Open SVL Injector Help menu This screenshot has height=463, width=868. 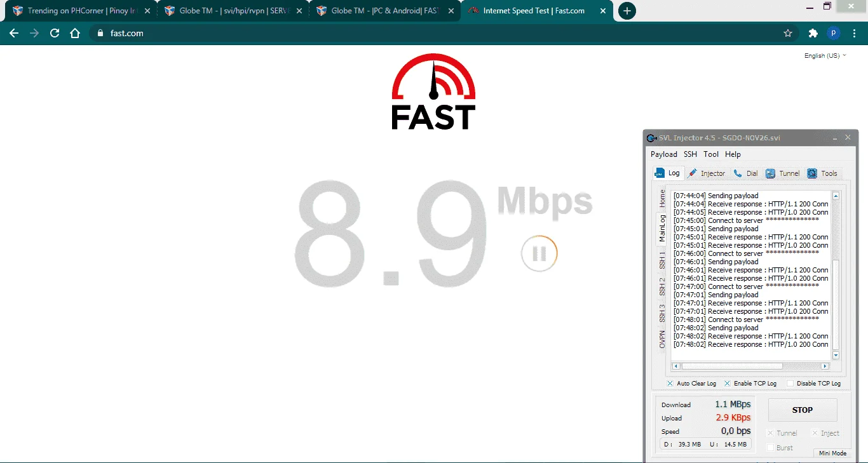(x=733, y=154)
